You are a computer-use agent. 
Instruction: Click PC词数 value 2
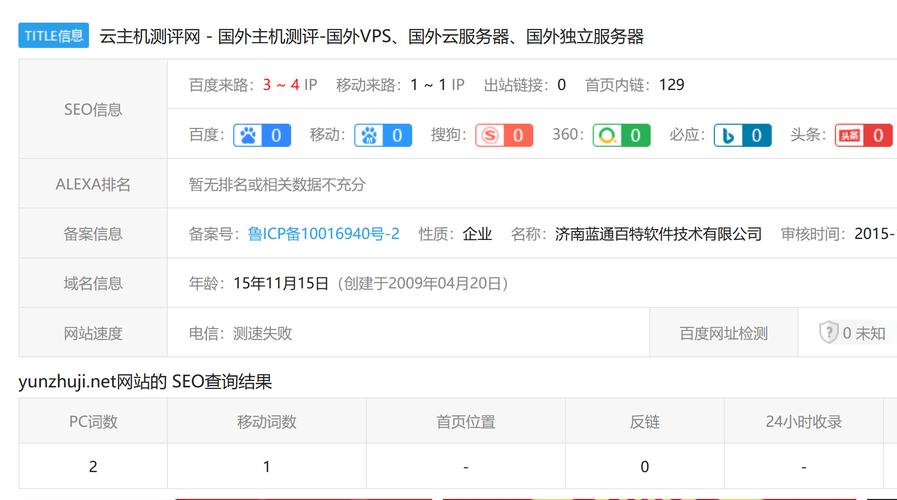tap(93, 467)
